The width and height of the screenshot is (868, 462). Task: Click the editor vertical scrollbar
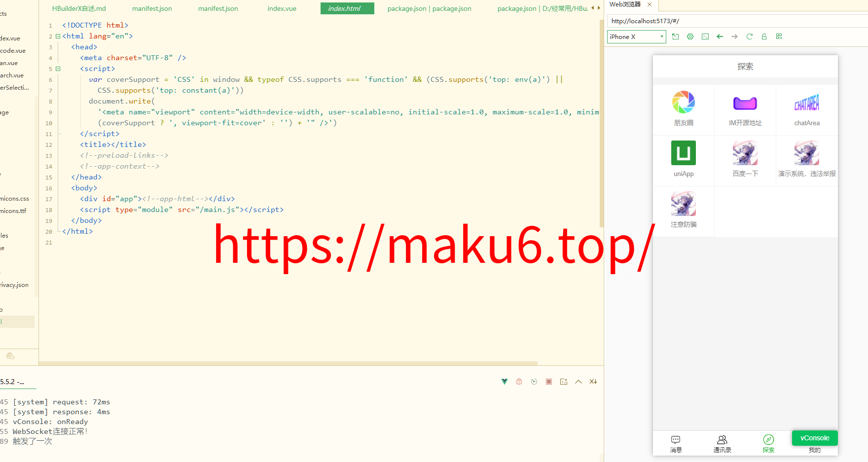602,123
